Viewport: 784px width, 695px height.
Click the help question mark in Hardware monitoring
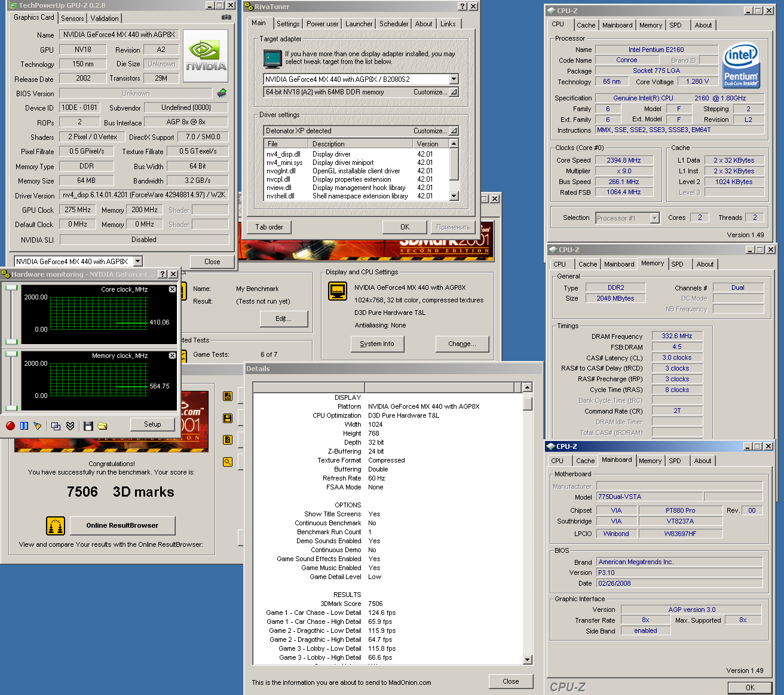[x=163, y=274]
